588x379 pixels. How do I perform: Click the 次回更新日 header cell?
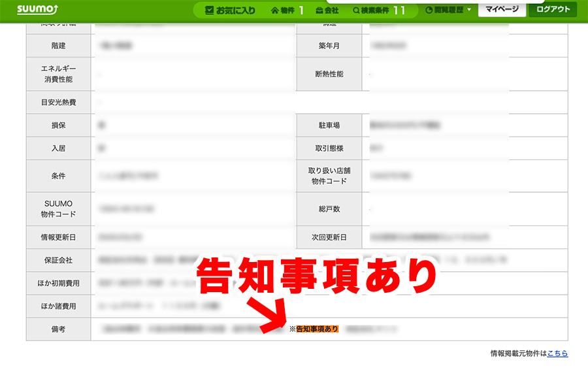coord(329,237)
